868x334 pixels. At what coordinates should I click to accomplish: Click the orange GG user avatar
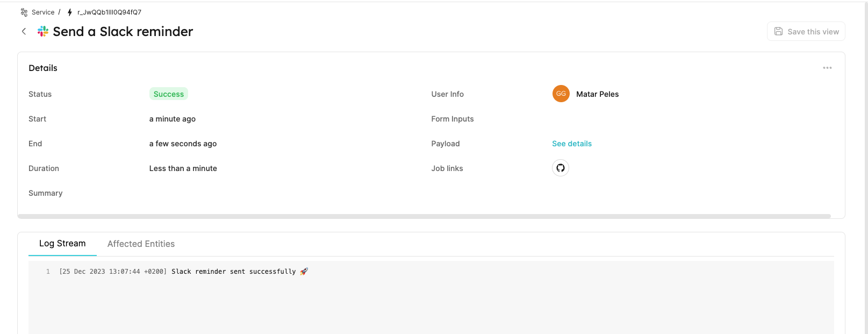pos(561,94)
